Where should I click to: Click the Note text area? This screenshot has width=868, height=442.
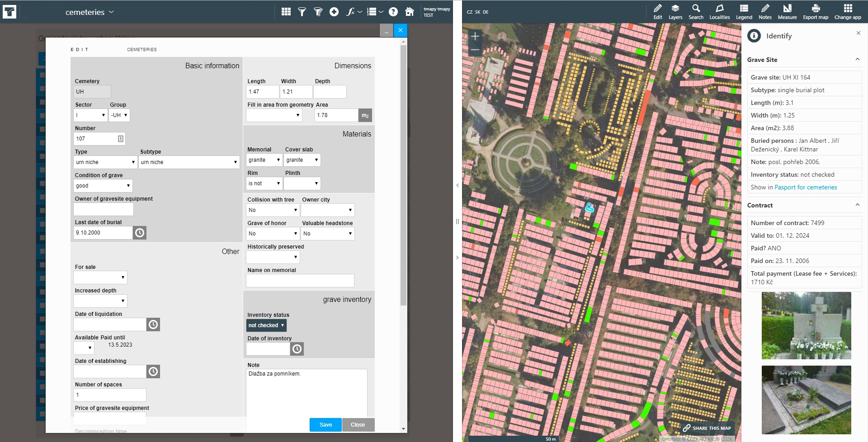307,393
